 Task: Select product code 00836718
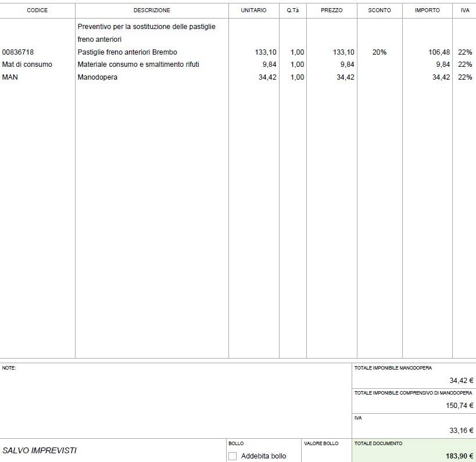point(18,52)
